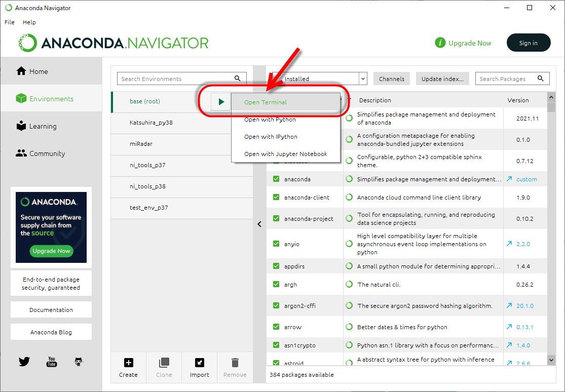The height and width of the screenshot is (392, 565).
Task: Choose Open with Jupyter Notebook
Action: [286, 154]
